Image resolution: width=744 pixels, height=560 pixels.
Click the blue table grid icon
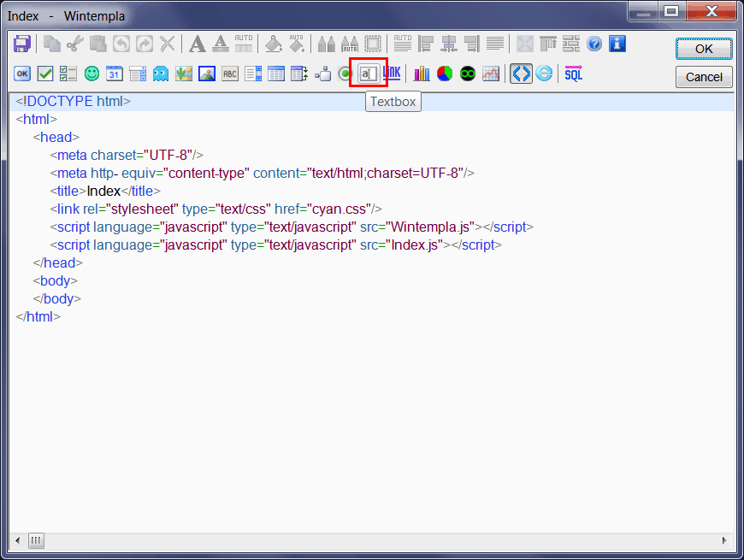(x=276, y=74)
